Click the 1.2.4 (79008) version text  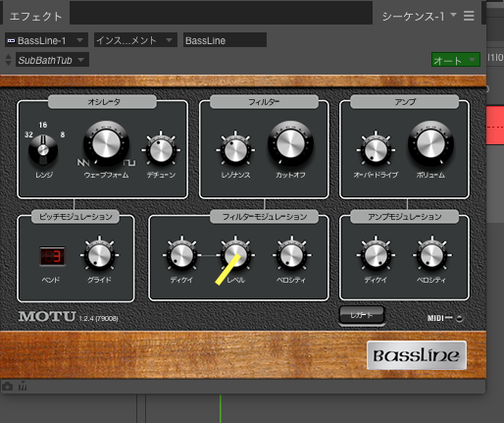point(98,318)
